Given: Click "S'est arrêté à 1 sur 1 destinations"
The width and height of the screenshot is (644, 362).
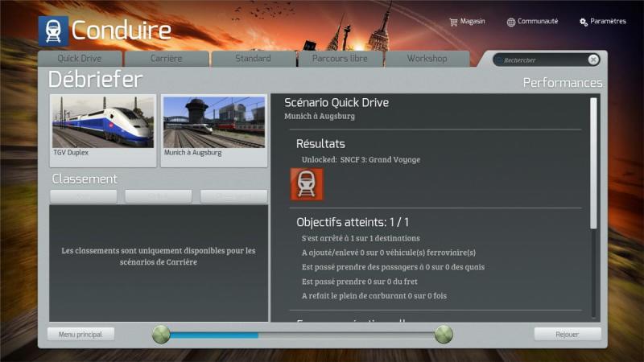Looking at the screenshot, I should tap(361, 238).
